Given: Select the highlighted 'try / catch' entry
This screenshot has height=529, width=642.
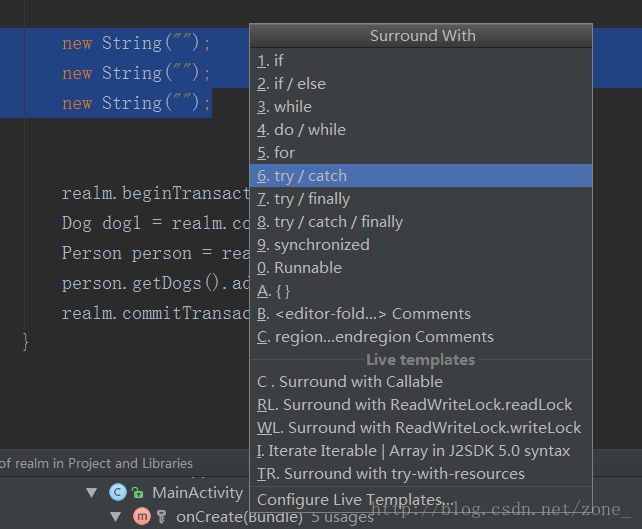Looking at the screenshot, I should 421,176.
